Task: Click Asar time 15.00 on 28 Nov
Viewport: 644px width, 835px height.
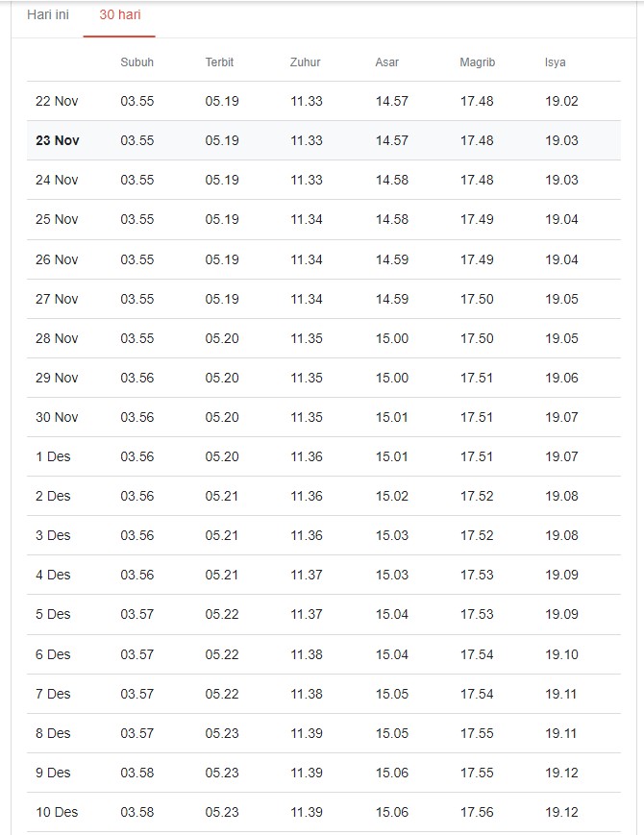Action: 391,338
